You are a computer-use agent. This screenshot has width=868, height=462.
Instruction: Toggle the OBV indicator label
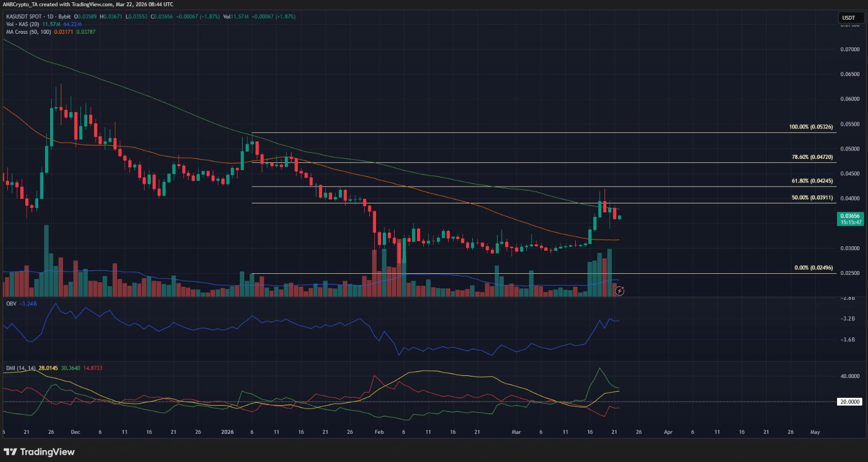pyautogui.click(x=10, y=303)
